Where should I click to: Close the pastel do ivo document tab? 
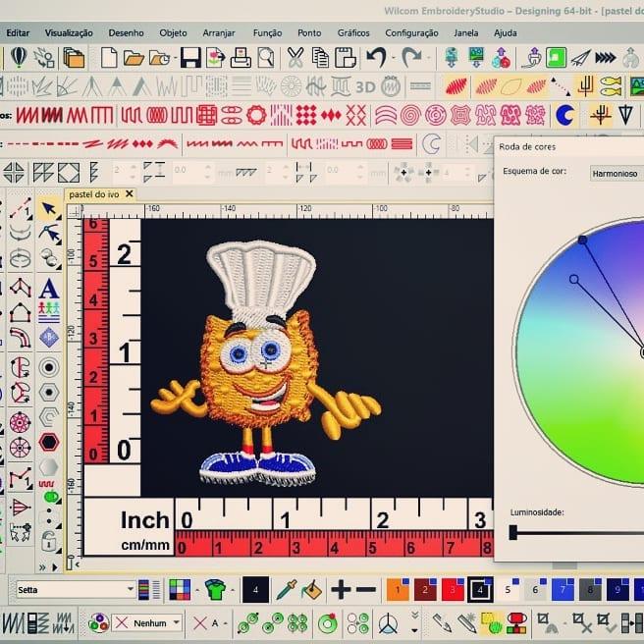coord(129,193)
